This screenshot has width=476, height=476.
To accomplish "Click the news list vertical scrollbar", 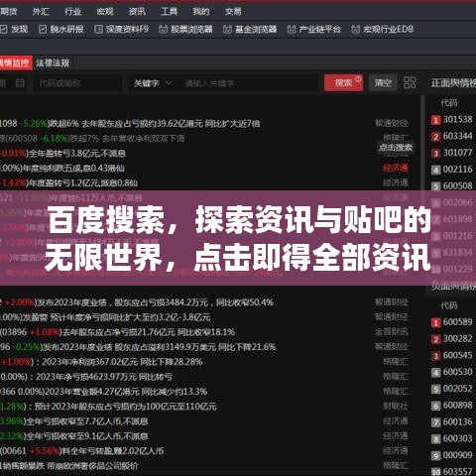I will pos(422,142).
